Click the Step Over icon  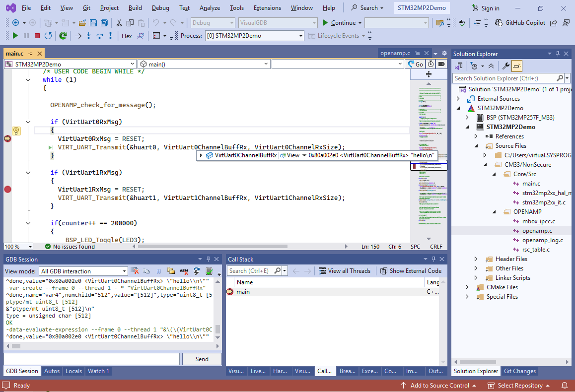point(100,36)
